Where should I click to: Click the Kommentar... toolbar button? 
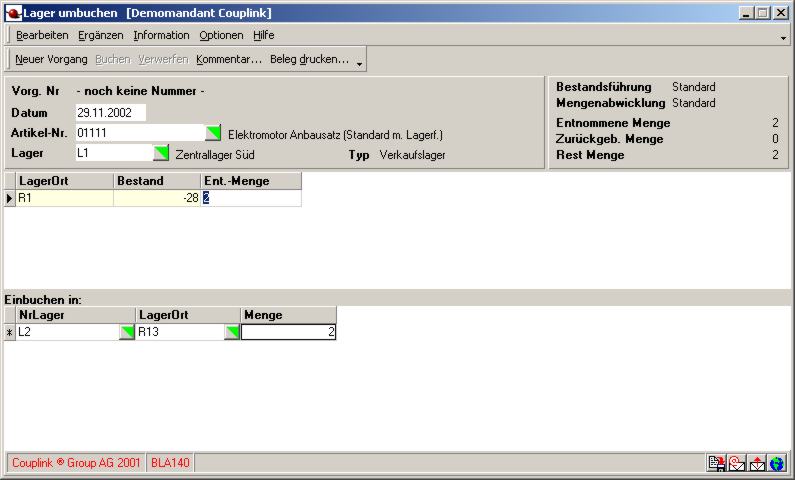tap(229, 59)
